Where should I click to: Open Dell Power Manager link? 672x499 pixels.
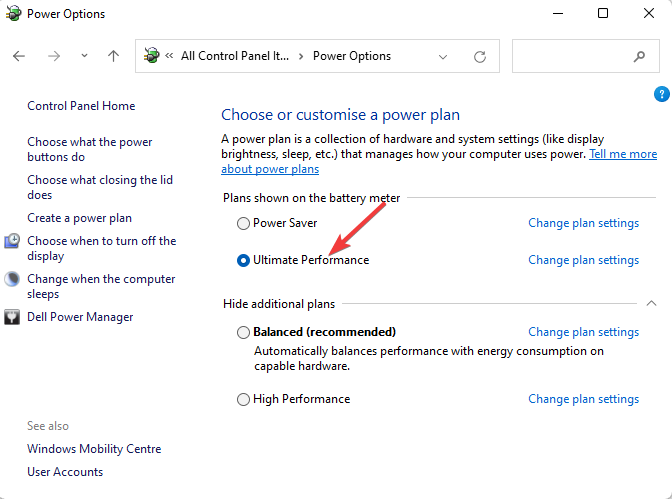click(80, 317)
